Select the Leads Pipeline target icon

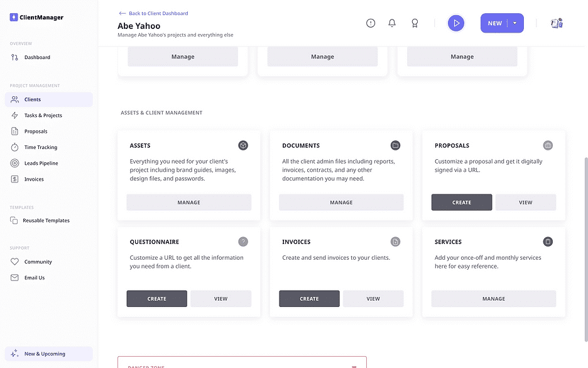[x=13, y=162]
